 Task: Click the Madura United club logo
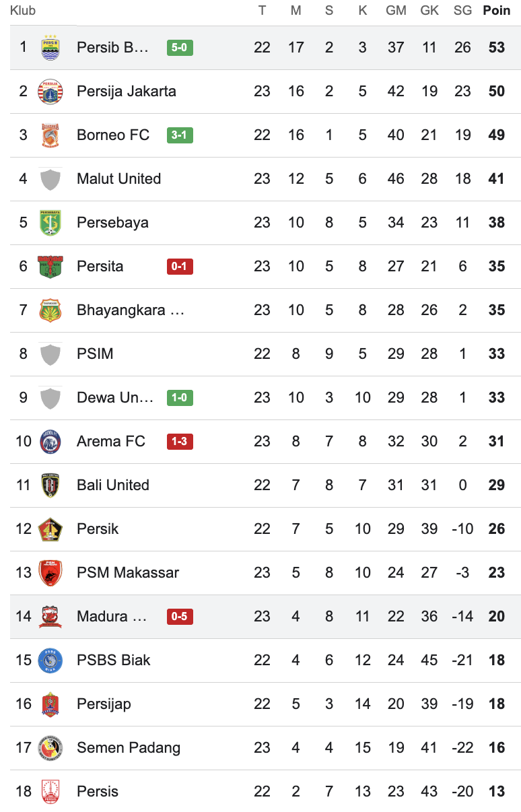click(50, 617)
